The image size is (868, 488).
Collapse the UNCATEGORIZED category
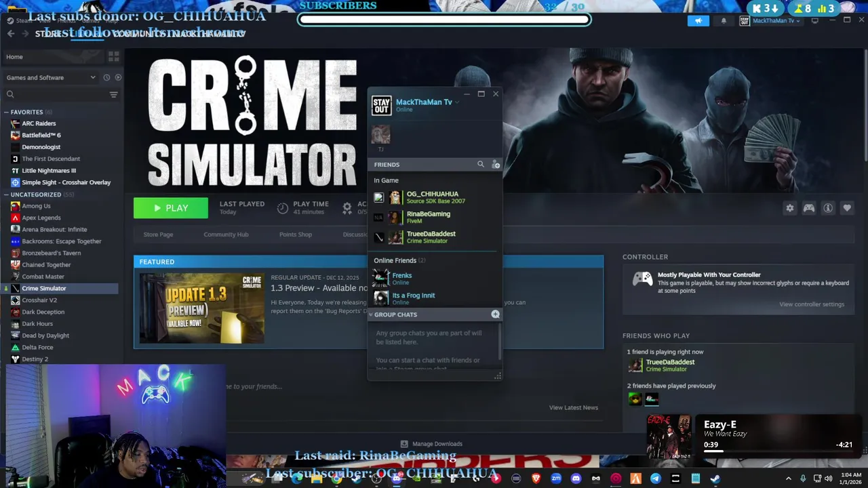tap(5, 195)
